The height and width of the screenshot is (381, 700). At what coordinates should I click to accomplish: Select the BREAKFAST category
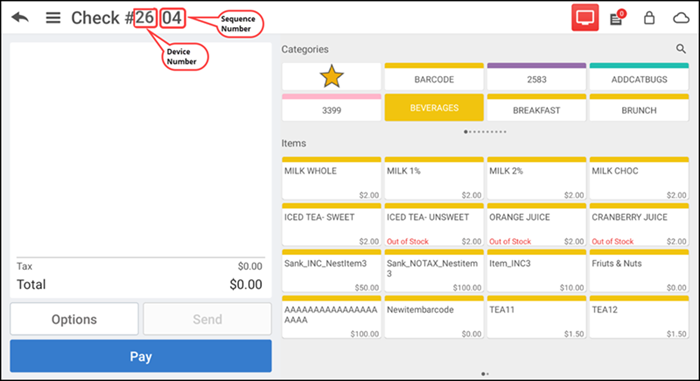tap(537, 107)
